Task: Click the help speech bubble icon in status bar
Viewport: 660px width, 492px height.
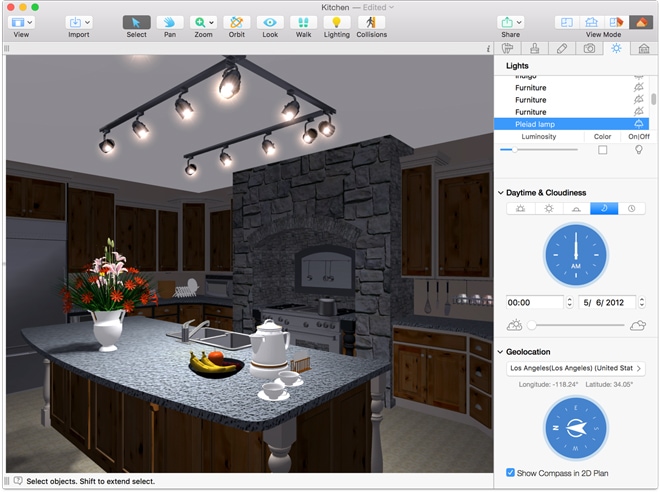Action: click(18, 481)
